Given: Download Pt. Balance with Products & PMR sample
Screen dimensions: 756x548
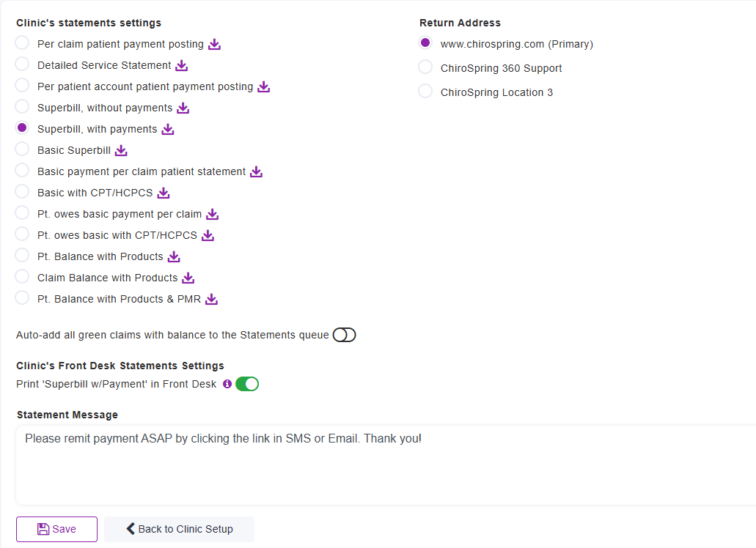Looking at the screenshot, I should 212,299.
